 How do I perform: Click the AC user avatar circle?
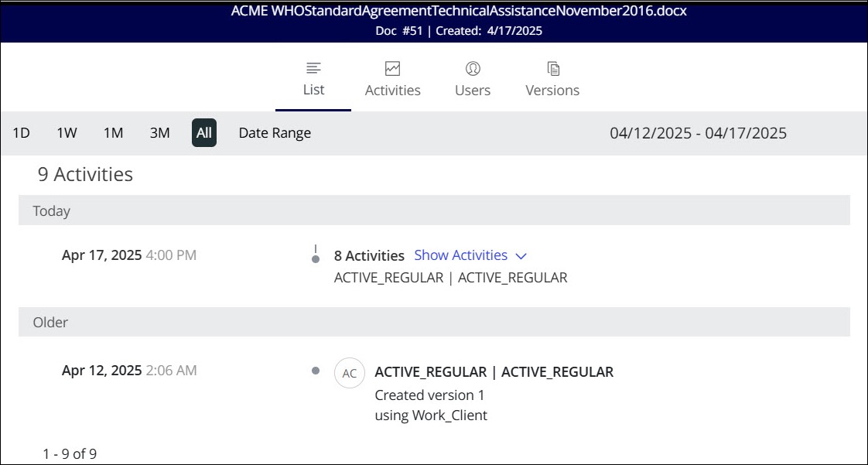click(350, 373)
